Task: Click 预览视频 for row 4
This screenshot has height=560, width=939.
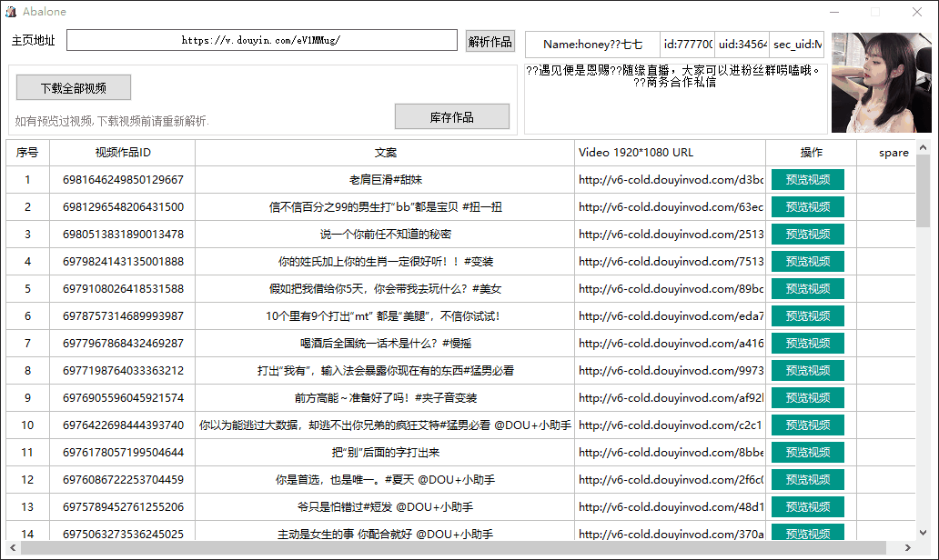Action: pyautogui.click(x=807, y=262)
